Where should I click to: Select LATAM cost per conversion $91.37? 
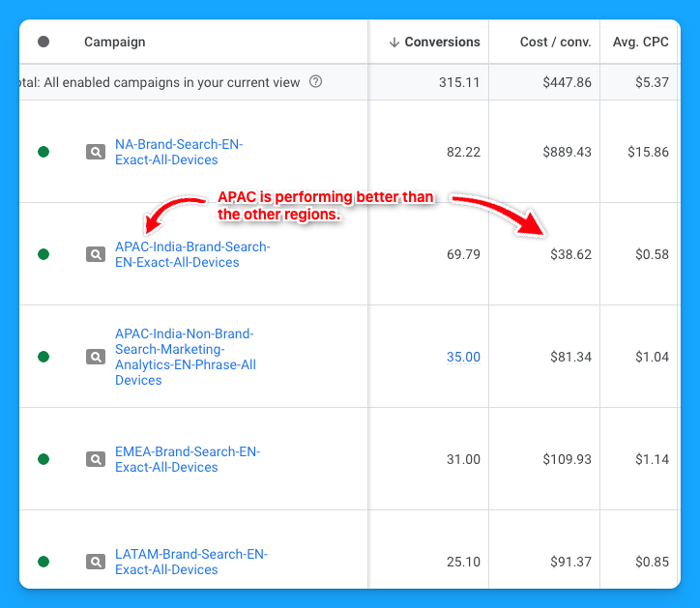[570, 562]
